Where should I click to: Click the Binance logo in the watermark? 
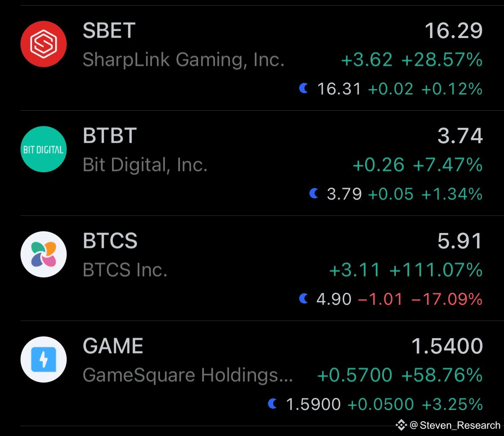401,425
